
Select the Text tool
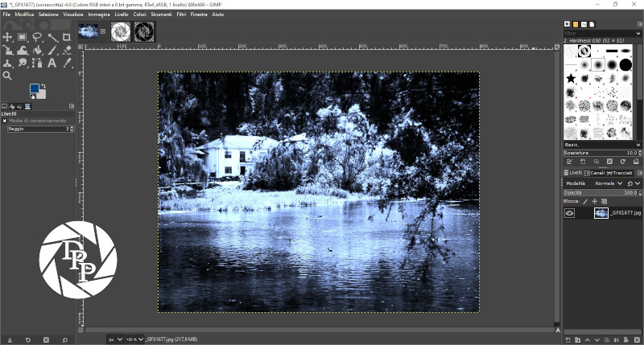pos(52,63)
